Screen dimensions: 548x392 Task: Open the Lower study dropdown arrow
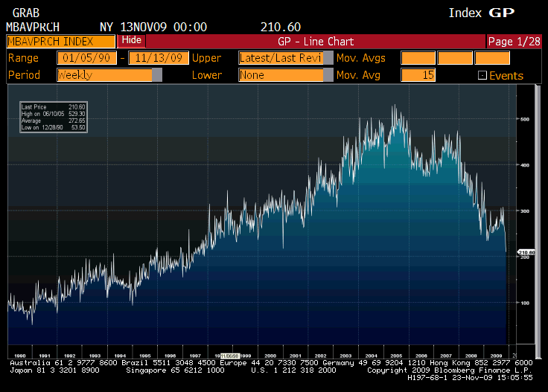coord(328,75)
